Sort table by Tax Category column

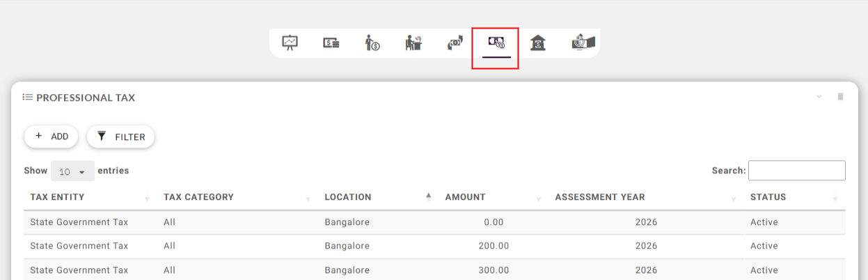pyautogui.click(x=198, y=197)
